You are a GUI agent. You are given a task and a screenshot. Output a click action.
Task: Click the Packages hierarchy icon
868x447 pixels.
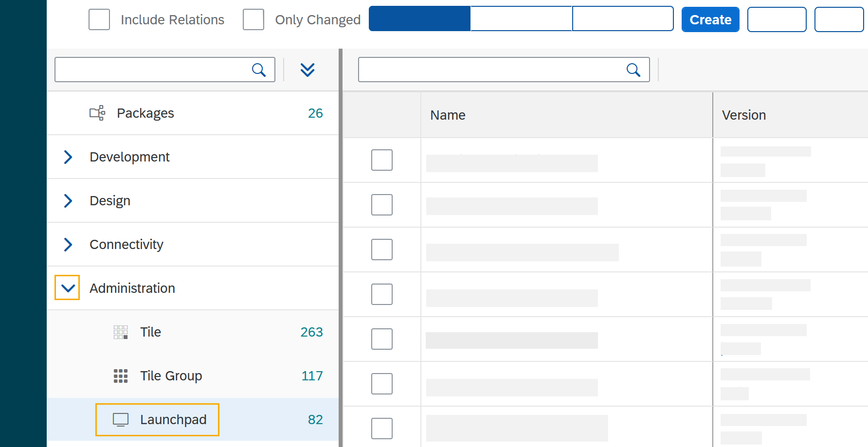pos(97,113)
